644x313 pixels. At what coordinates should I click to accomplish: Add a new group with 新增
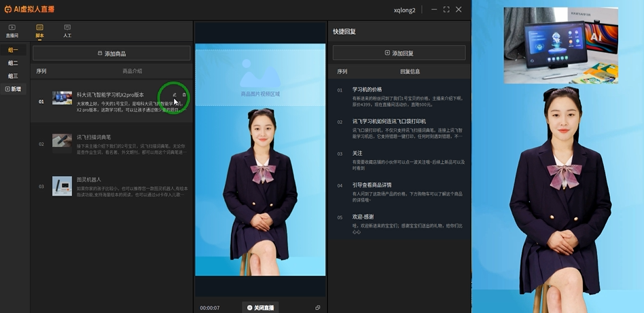[x=13, y=89]
